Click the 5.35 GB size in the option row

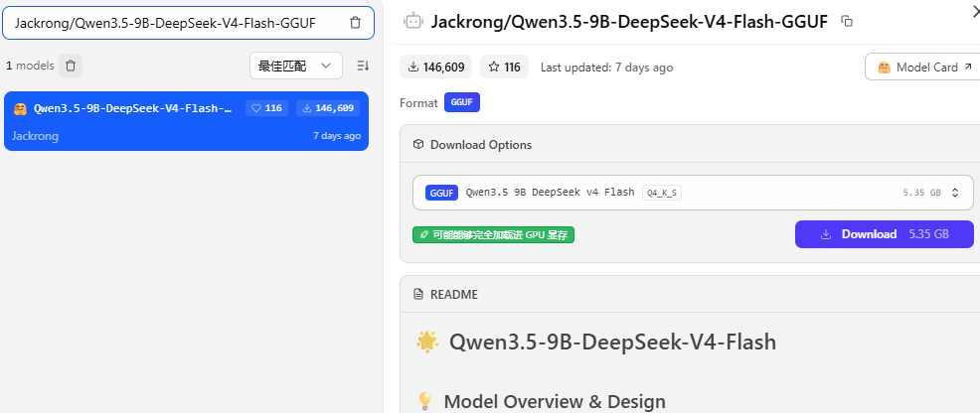922,193
